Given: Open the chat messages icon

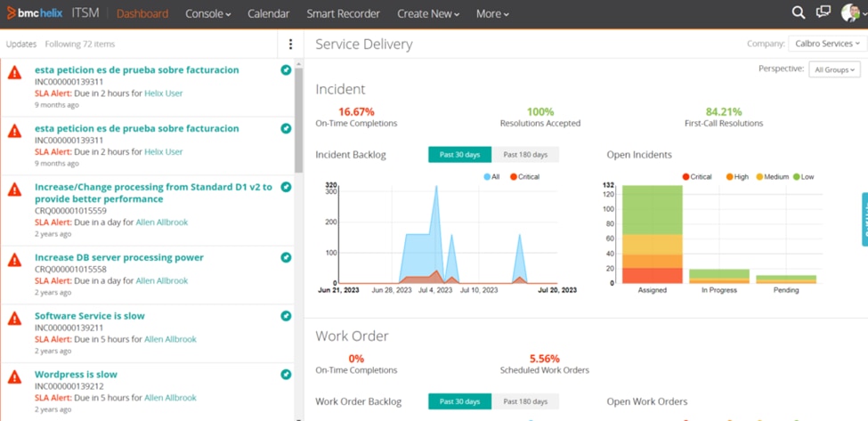Looking at the screenshot, I should [823, 12].
